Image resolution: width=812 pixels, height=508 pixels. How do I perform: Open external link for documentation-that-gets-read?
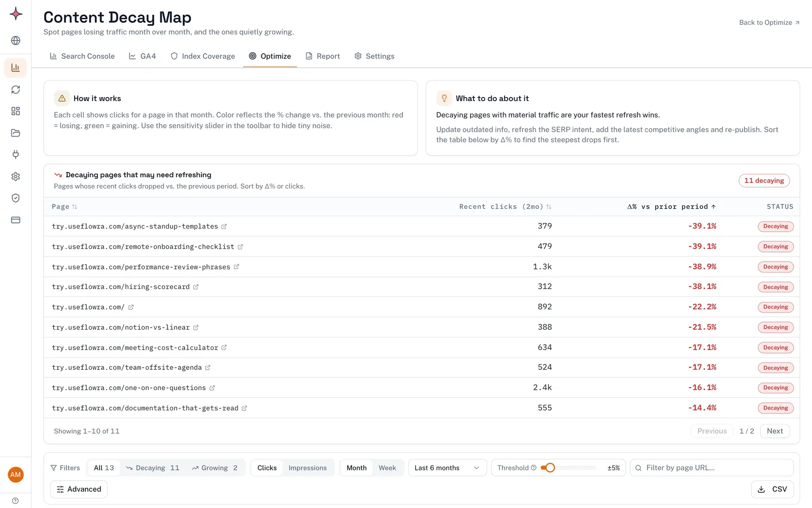click(x=244, y=408)
